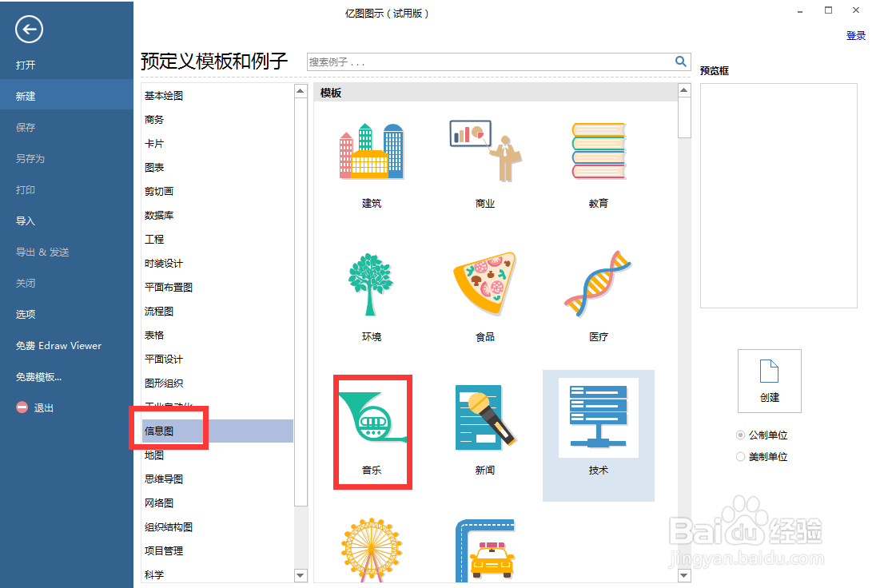Click the 导出 & 发送 menu item

click(42, 252)
